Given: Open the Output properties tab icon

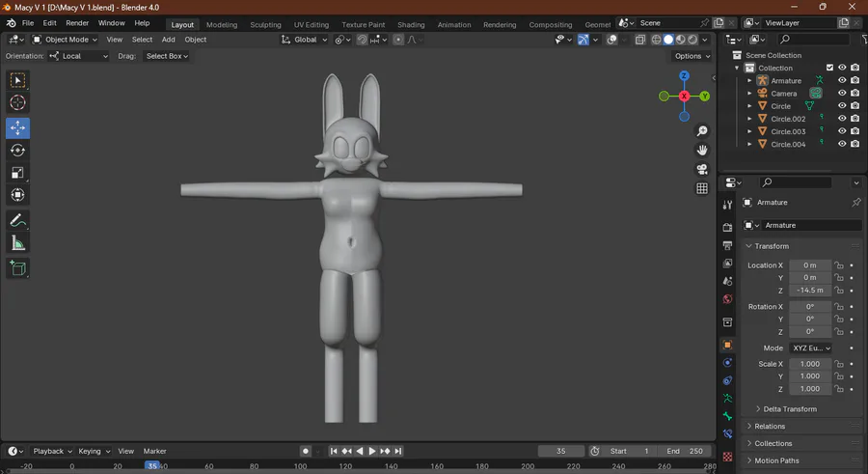Looking at the screenshot, I should [x=727, y=245].
